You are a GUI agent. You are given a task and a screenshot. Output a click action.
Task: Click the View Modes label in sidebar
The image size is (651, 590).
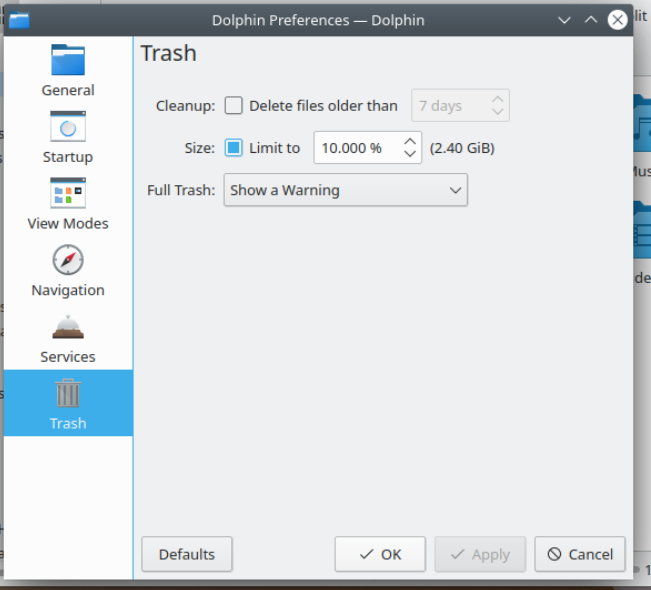68,223
